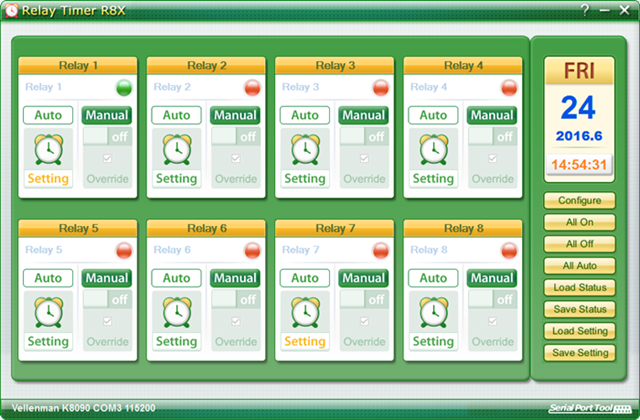The image size is (640, 420).
Task: Toggle the Relay 5 manual off switch
Action: pos(108,299)
